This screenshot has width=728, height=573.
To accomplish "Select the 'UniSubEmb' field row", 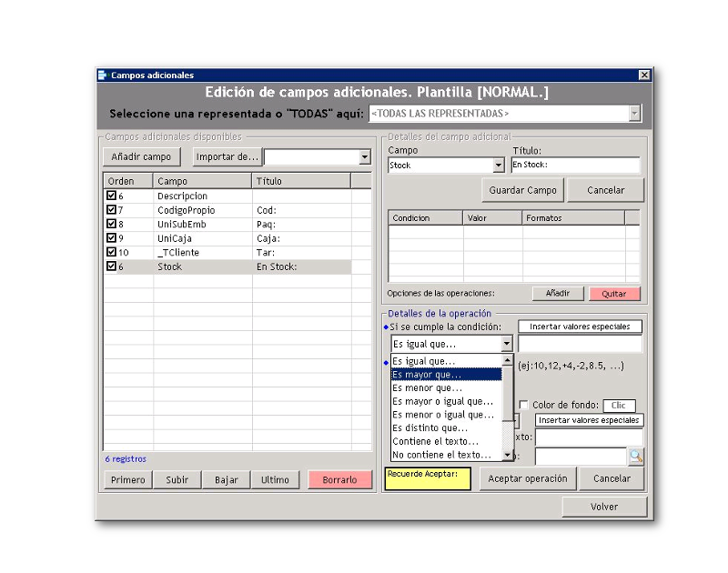I will click(227, 224).
